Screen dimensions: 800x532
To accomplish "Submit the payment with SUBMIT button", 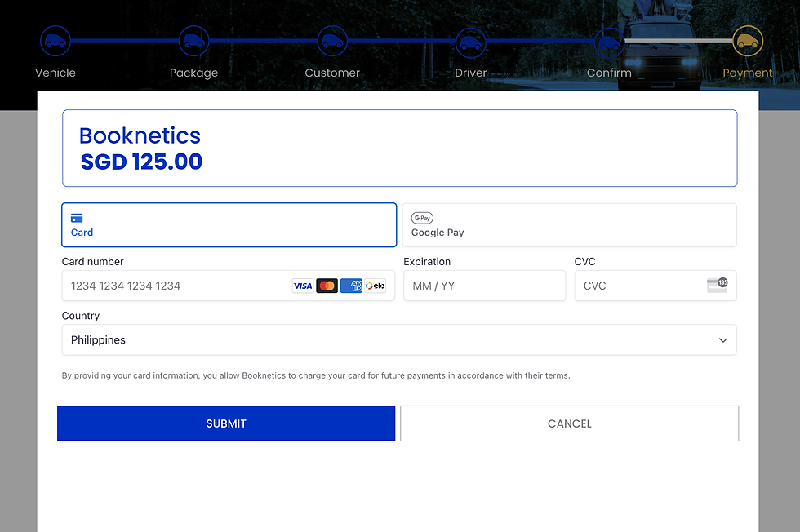I will (x=226, y=423).
